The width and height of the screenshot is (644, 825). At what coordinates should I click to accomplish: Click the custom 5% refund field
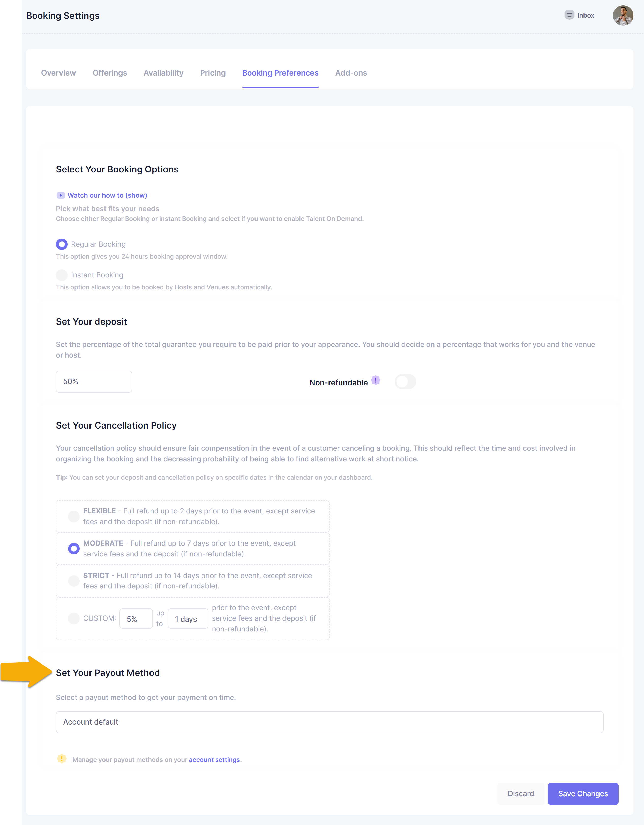[136, 619]
